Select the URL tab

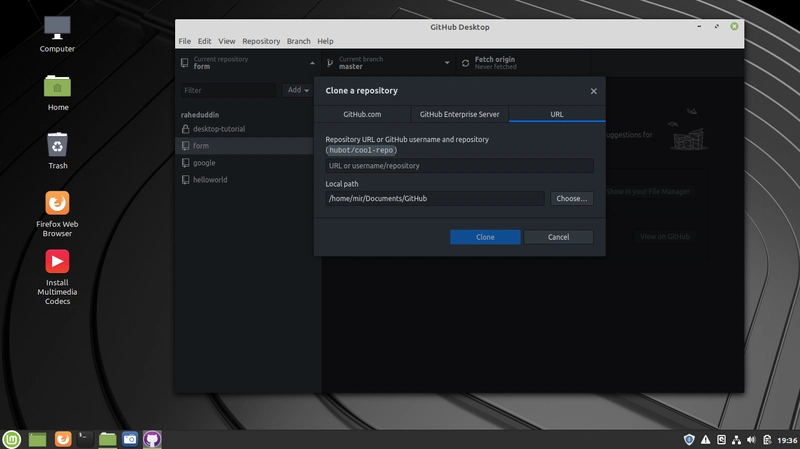(x=557, y=114)
